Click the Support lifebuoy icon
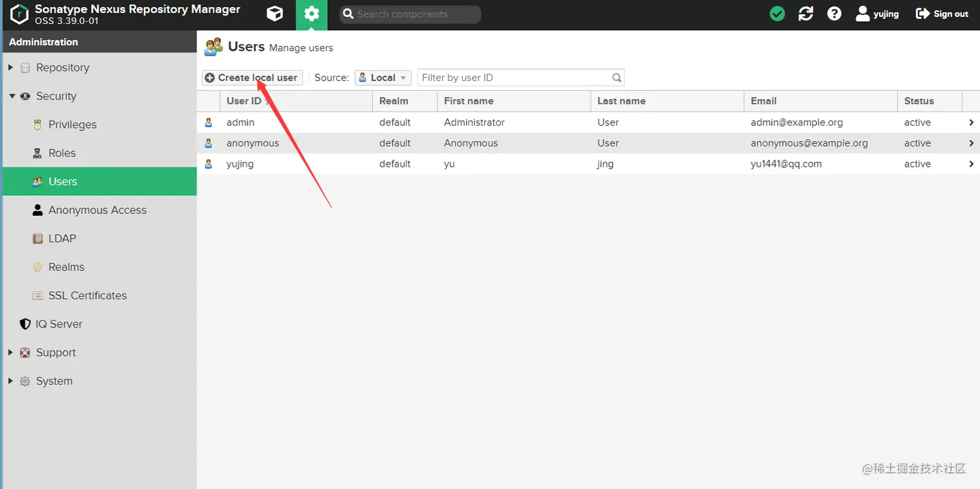The height and width of the screenshot is (489, 980). pyautogui.click(x=25, y=353)
